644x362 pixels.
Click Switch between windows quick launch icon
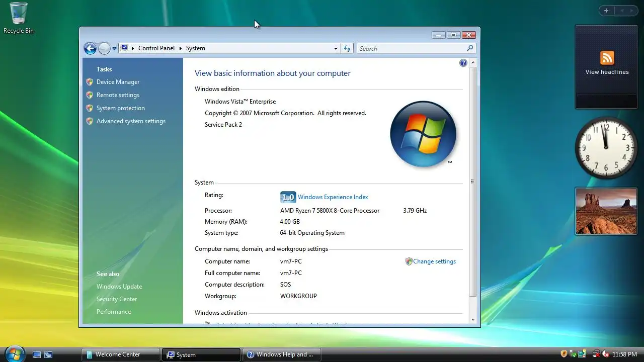pos(48,354)
